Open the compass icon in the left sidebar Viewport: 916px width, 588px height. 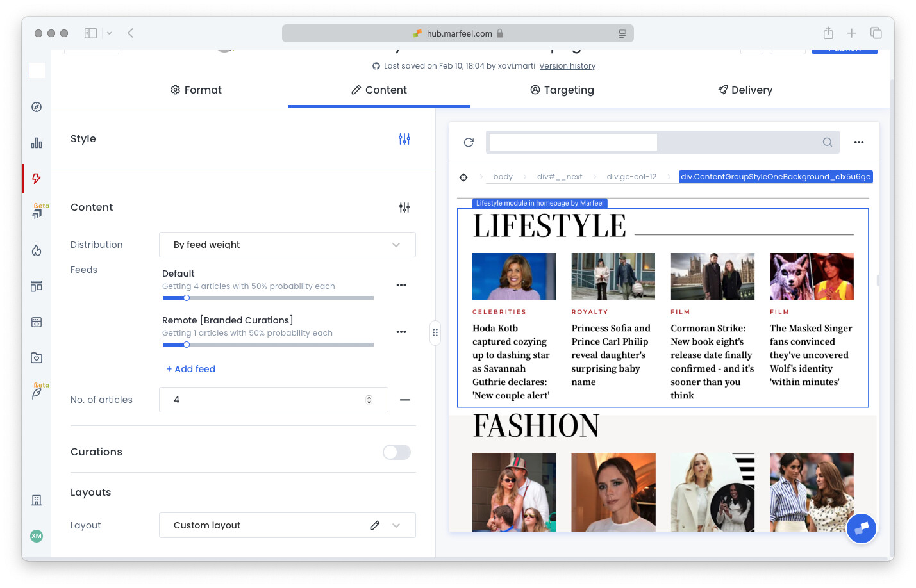(x=37, y=107)
